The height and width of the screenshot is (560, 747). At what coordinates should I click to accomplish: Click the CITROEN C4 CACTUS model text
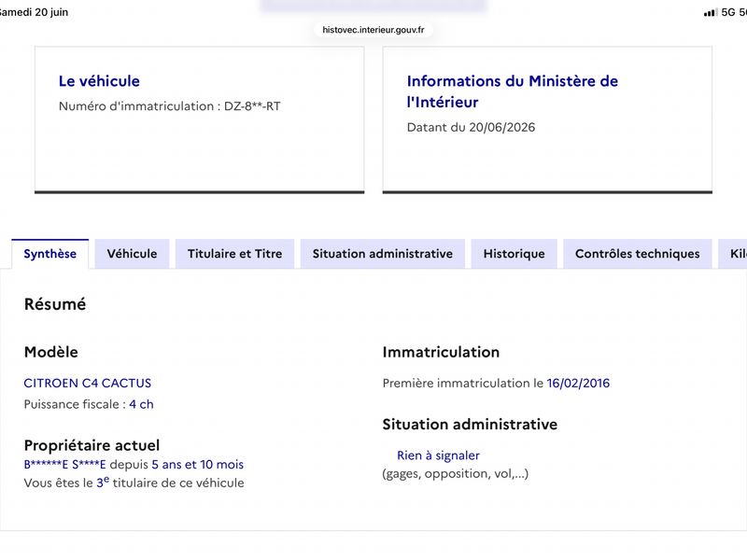click(88, 383)
